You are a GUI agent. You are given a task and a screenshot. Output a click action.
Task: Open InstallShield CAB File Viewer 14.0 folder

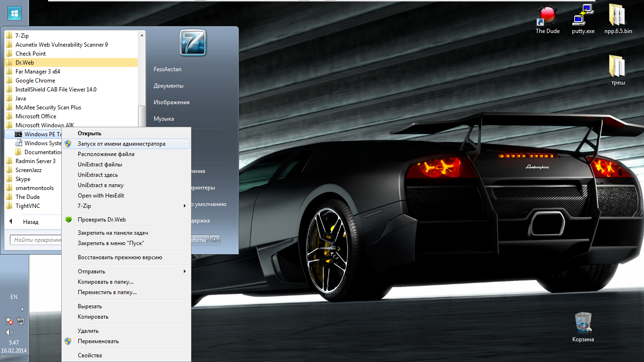click(71, 89)
